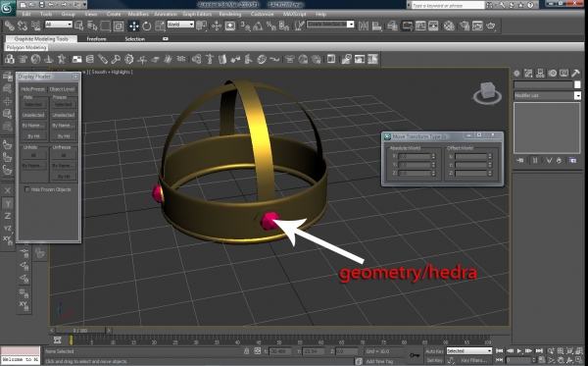Click Hide Selected button in Display Floater
Viewport: 588px width, 366px height.
(33, 104)
